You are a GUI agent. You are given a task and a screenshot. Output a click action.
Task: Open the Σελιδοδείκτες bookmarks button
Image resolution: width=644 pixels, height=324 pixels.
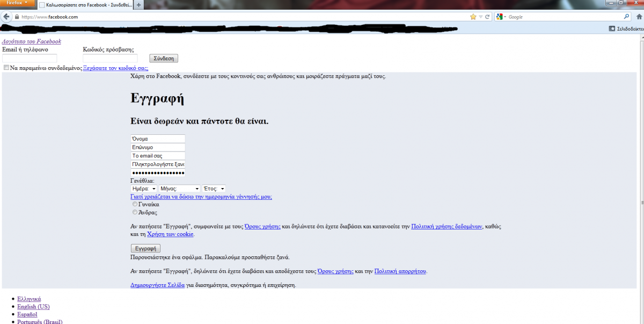626,28
